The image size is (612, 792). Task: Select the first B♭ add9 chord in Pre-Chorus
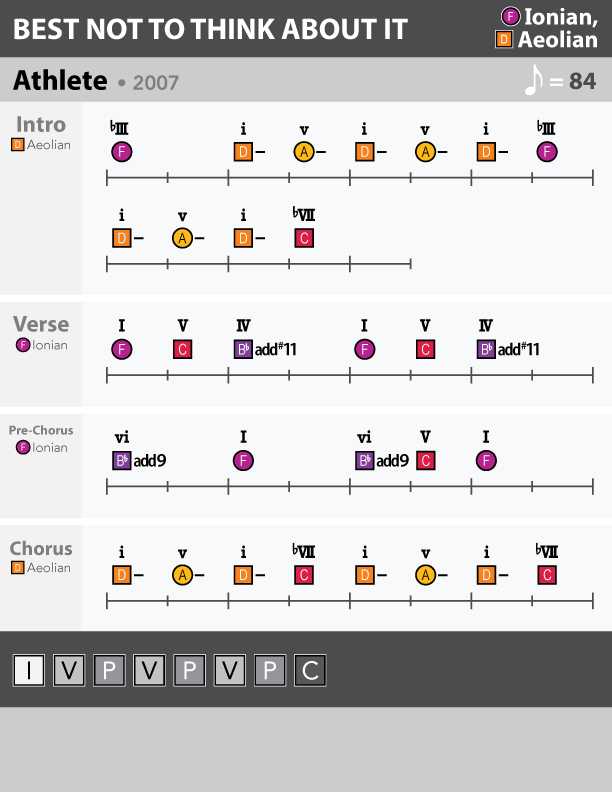tap(122, 461)
